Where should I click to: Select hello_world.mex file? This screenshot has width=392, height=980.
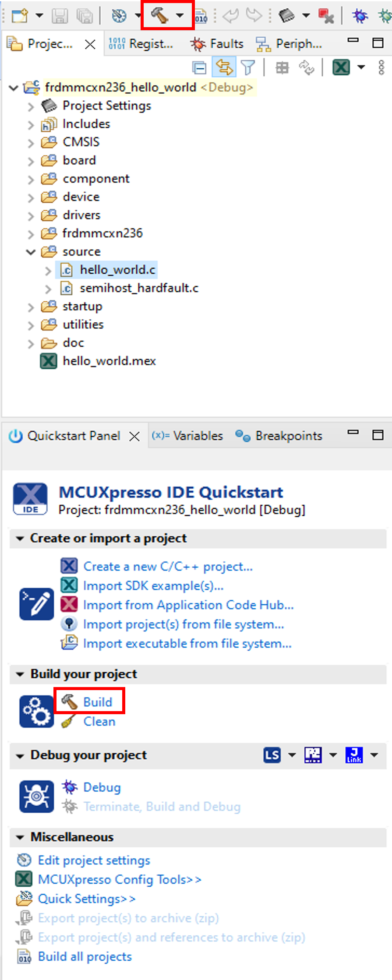click(109, 361)
